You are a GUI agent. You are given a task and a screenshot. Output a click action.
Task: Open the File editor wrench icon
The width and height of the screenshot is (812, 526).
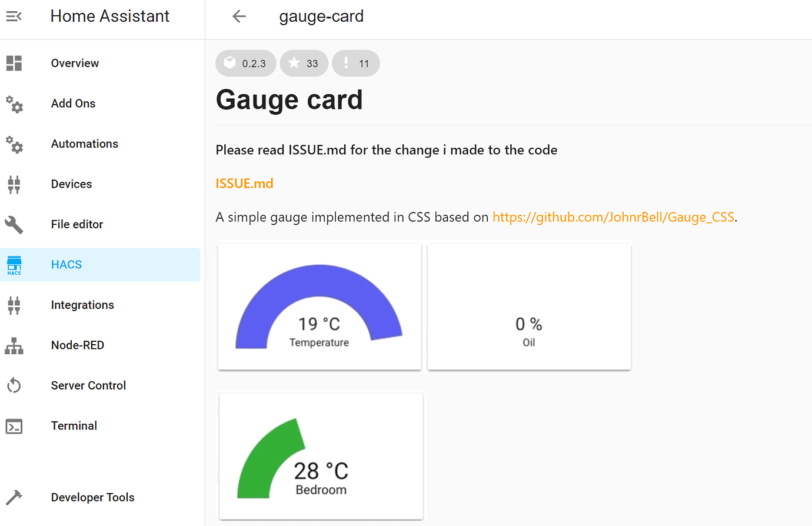[14, 224]
